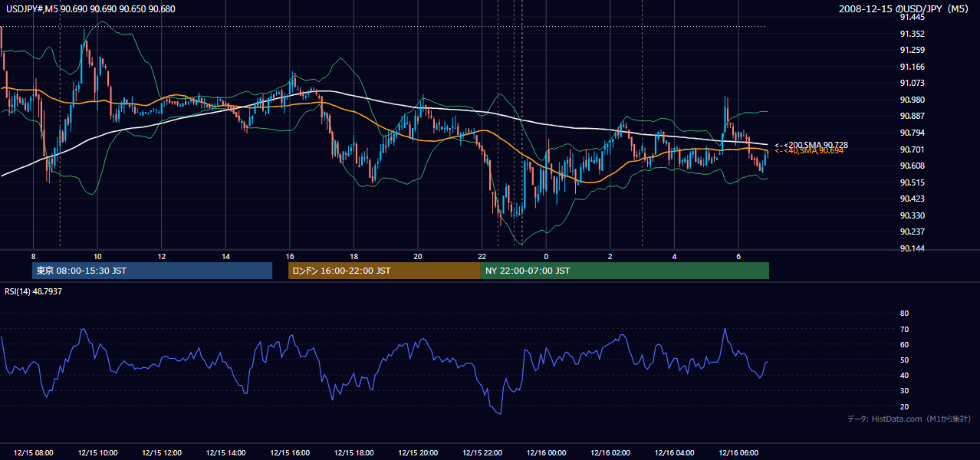The height and width of the screenshot is (460, 980).
Task: Click the 90.794 price axis label
Action: (x=912, y=133)
